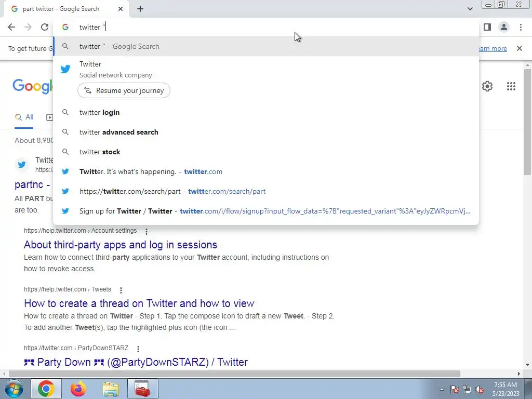
Task: Select the 'part twitter - Google Search' tab
Action: [x=66, y=9]
